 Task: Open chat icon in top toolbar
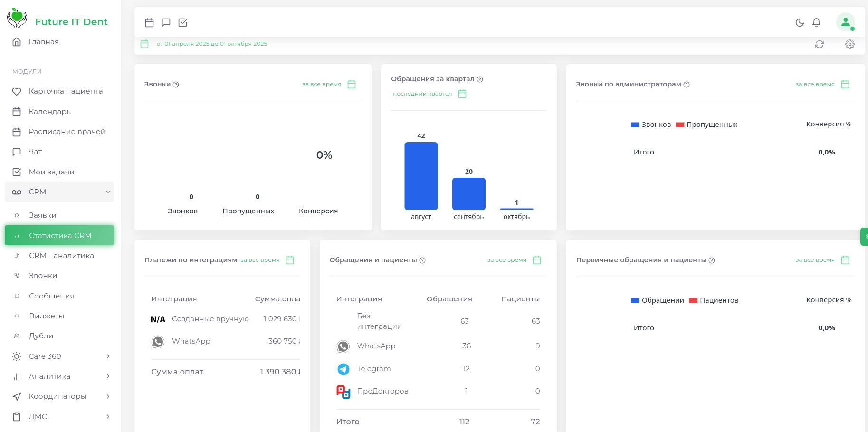tap(166, 22)
